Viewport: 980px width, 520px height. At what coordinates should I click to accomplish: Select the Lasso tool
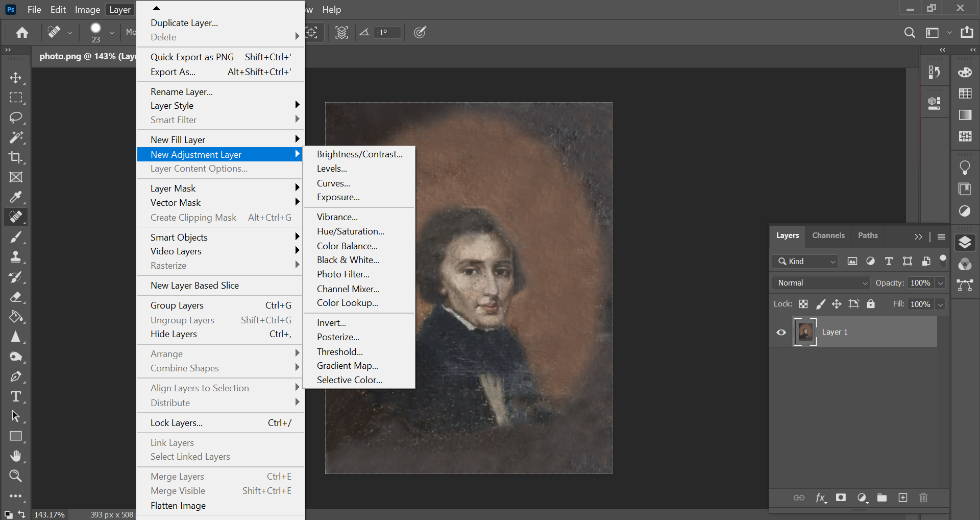[16, 117]
